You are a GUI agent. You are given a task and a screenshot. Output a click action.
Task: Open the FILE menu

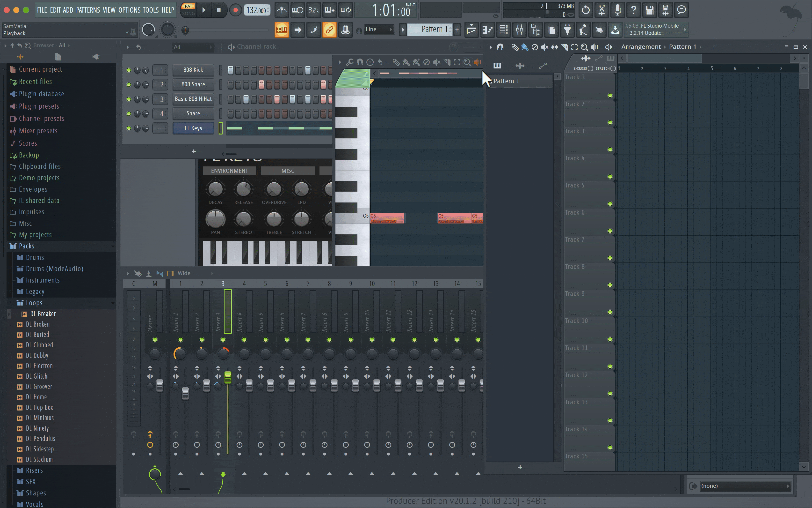click(42, 10)
